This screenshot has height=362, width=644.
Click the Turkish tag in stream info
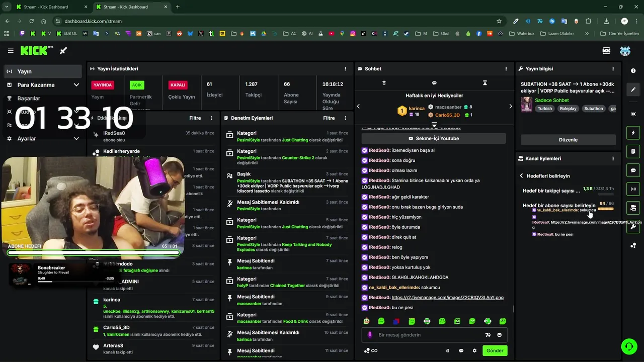pos(544,109)
